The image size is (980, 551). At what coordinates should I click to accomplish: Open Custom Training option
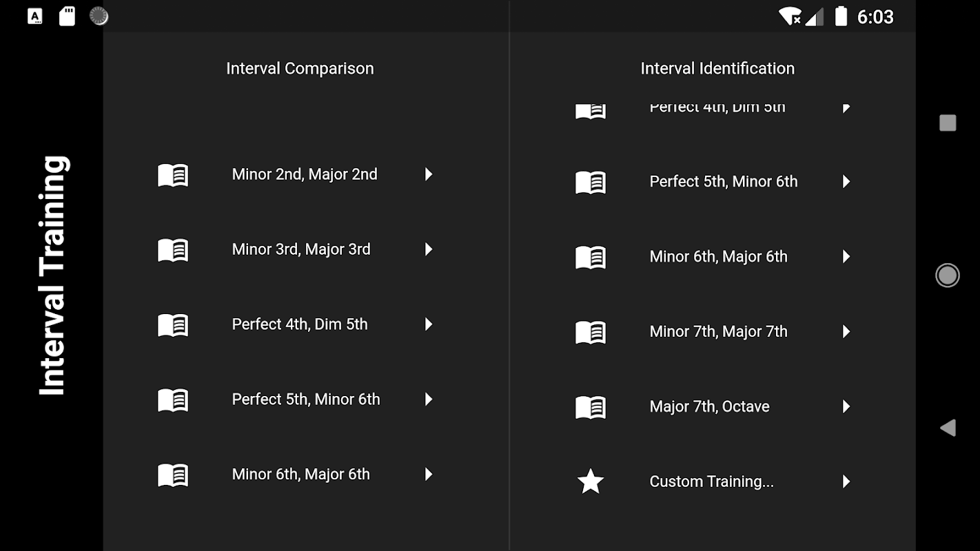(711, 481)
